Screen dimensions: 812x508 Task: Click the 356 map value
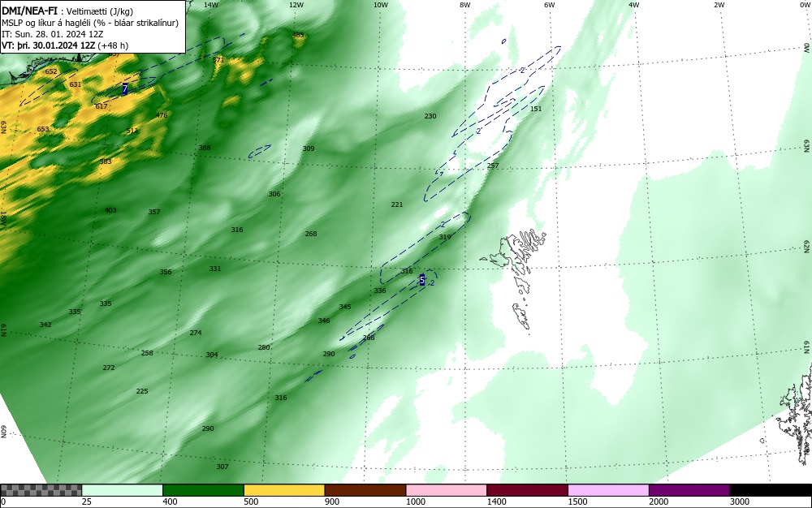(x=165, y=272)
